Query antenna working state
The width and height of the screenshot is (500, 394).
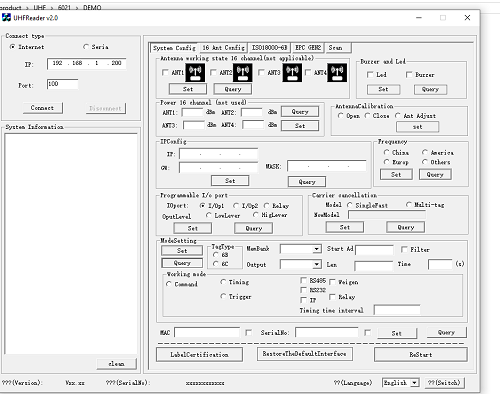[233, 89]
